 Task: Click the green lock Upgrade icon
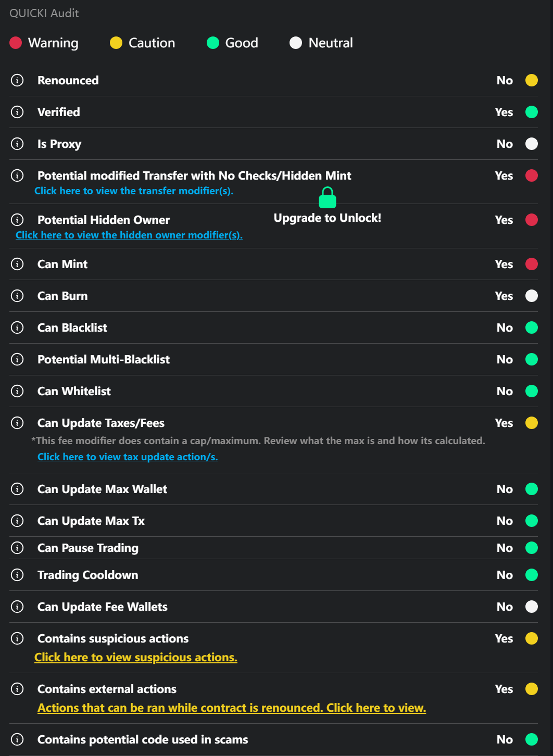[328, 198]
